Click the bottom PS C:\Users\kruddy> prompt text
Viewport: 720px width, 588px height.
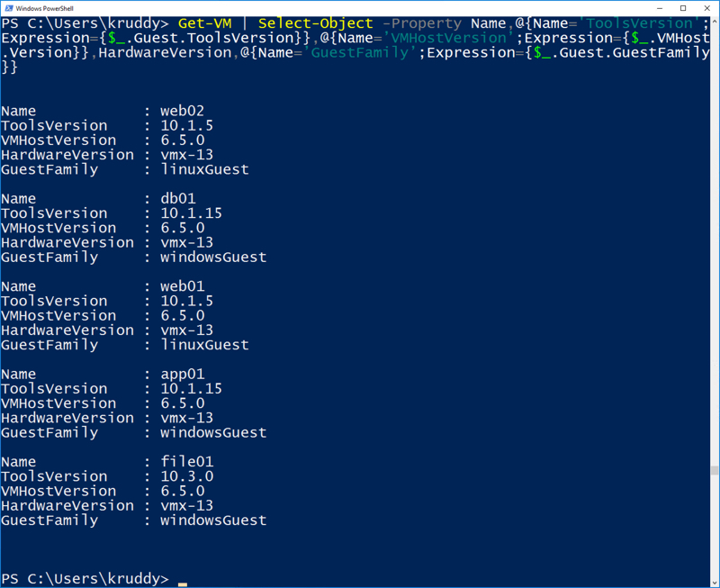(x=85, y=578)
